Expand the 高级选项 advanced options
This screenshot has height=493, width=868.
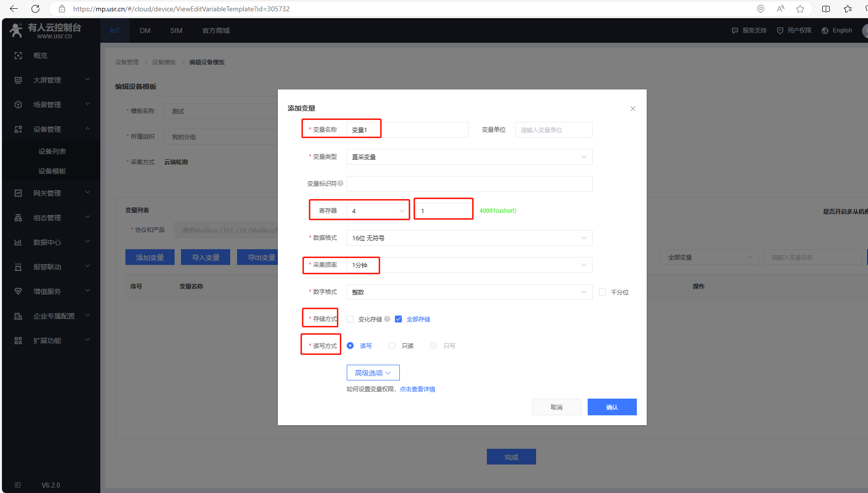(x=373, y=373)
